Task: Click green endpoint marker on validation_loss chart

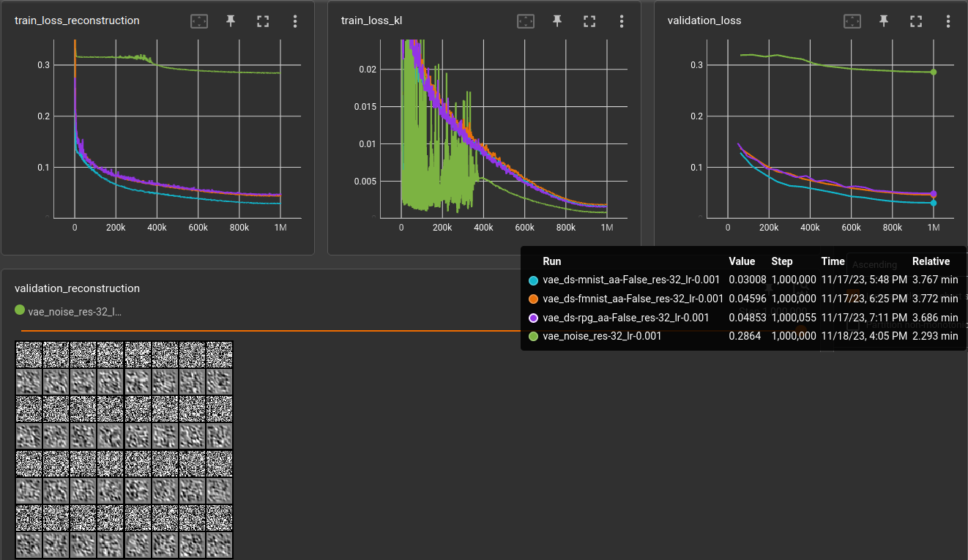Action: [934, 72]
